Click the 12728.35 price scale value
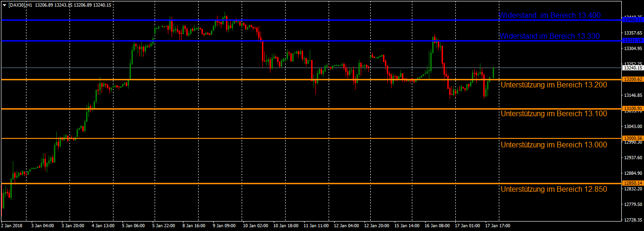Screen dimensions: 644x231 [634, 220]
